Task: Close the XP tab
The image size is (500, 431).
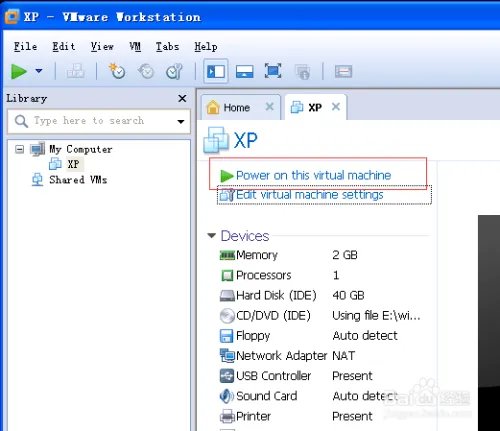Action: 336,107
